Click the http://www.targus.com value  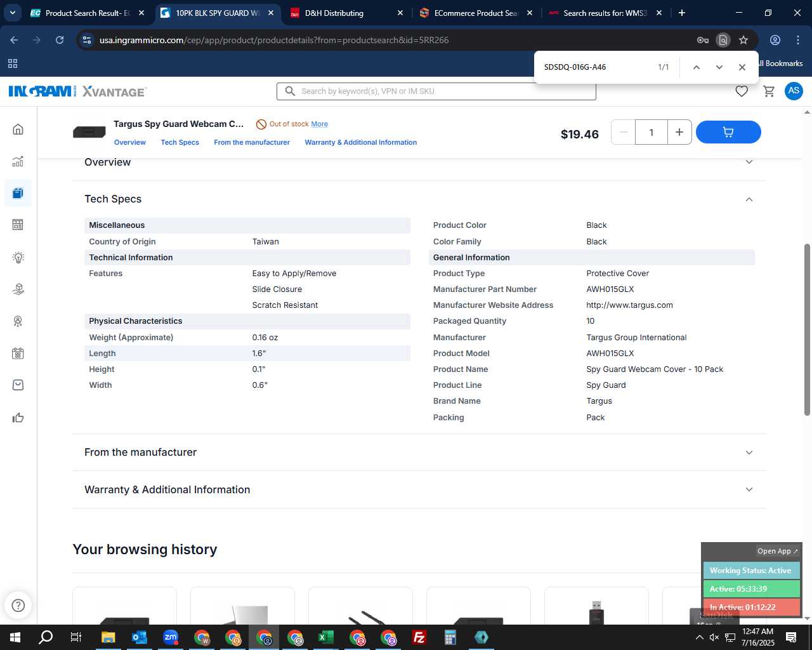629,305
